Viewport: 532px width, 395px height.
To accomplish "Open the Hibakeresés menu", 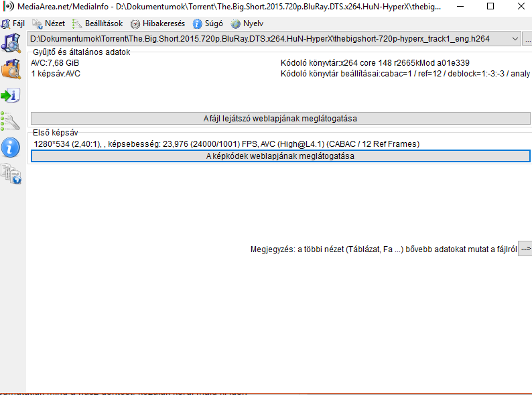I will click(157, 23).
